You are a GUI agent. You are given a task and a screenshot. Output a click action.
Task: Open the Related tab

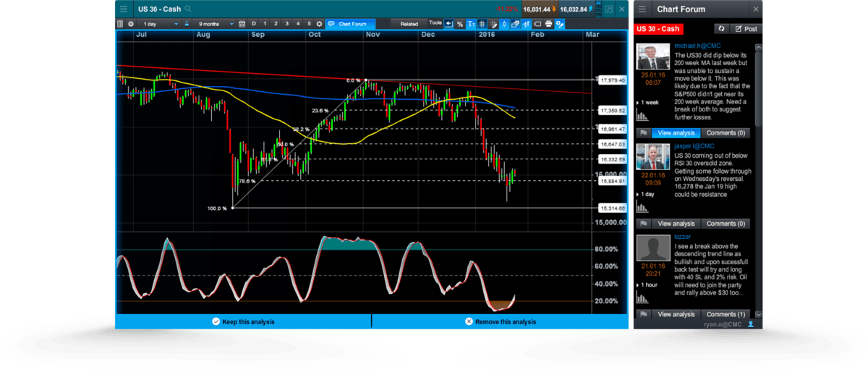(409, 24)
